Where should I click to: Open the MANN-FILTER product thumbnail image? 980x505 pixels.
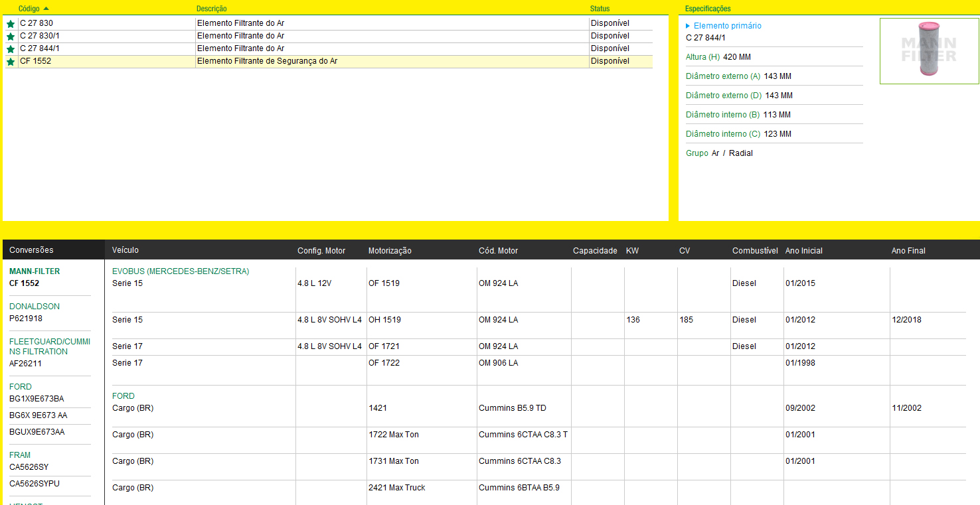pos(929,51)
